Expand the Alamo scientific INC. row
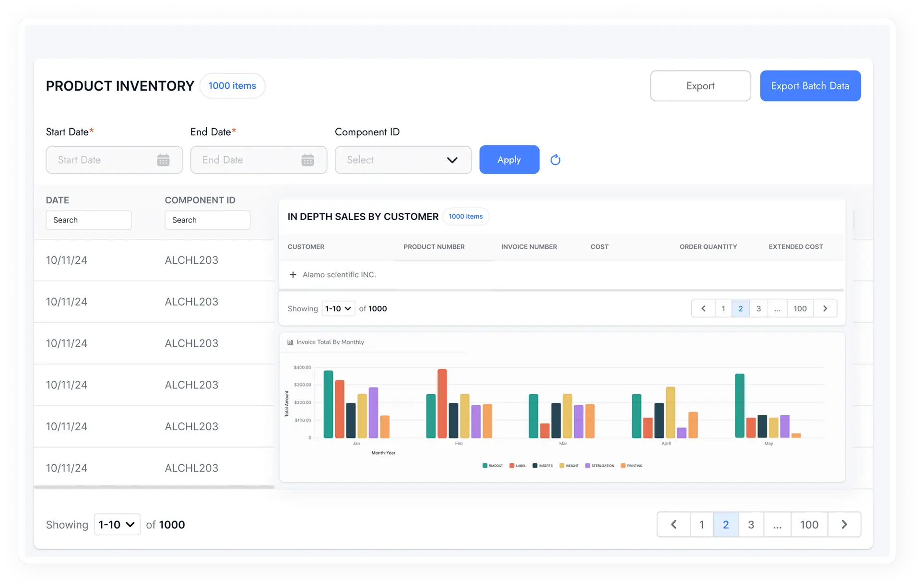921x588 pixels. click(x=293, y=274)
